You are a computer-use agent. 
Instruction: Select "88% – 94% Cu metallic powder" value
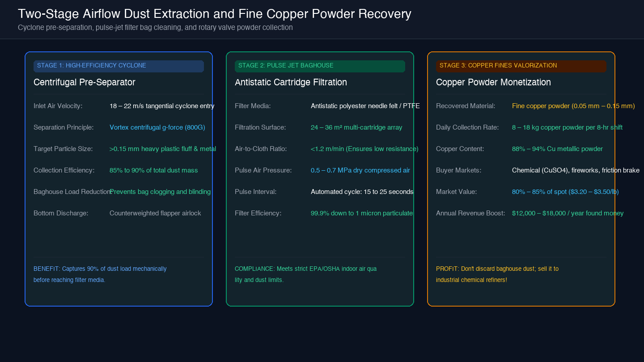[x=557, y=149]
